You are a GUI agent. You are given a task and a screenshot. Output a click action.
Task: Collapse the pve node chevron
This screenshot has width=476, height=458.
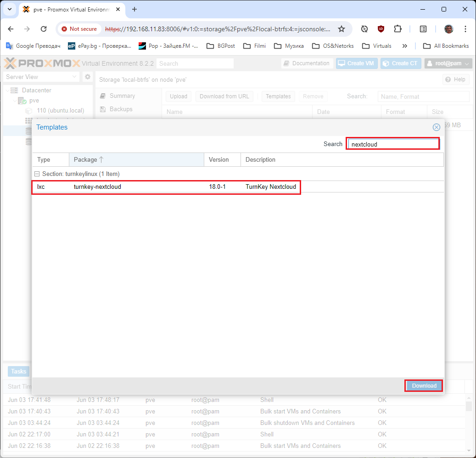tap(14, 101)
